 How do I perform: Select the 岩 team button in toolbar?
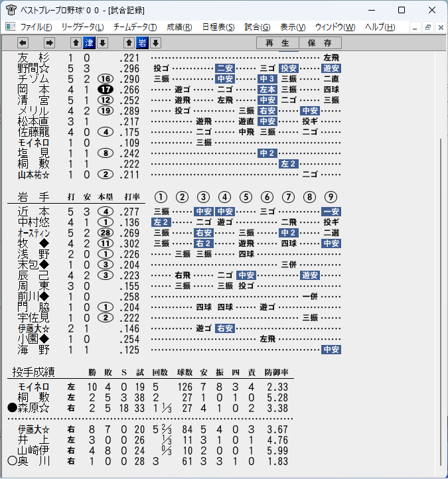click(143, 42)
